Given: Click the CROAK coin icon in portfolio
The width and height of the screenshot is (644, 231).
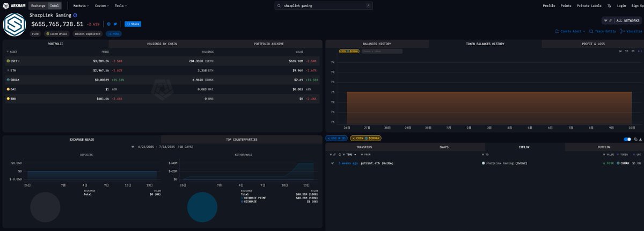Looking at the screenshot, I should pos(8,80).
